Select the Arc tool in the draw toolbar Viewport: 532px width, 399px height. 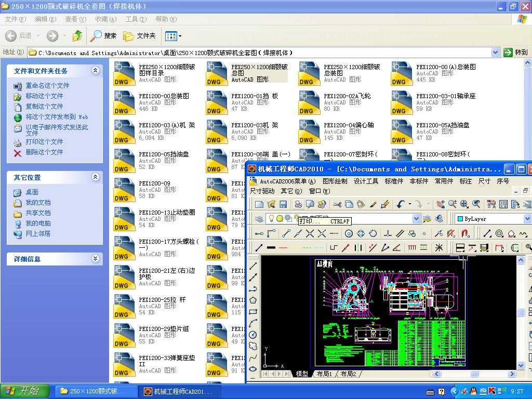point(253,323)
